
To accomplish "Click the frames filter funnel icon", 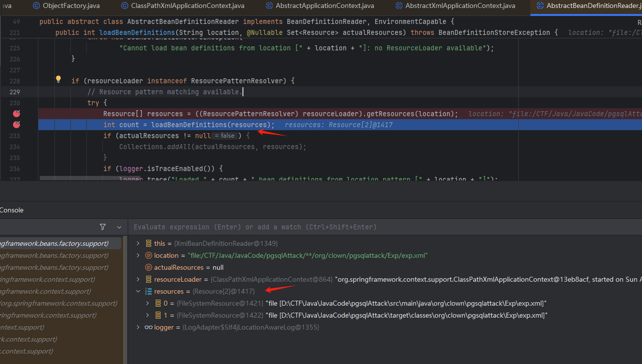I will click(103, 227).
